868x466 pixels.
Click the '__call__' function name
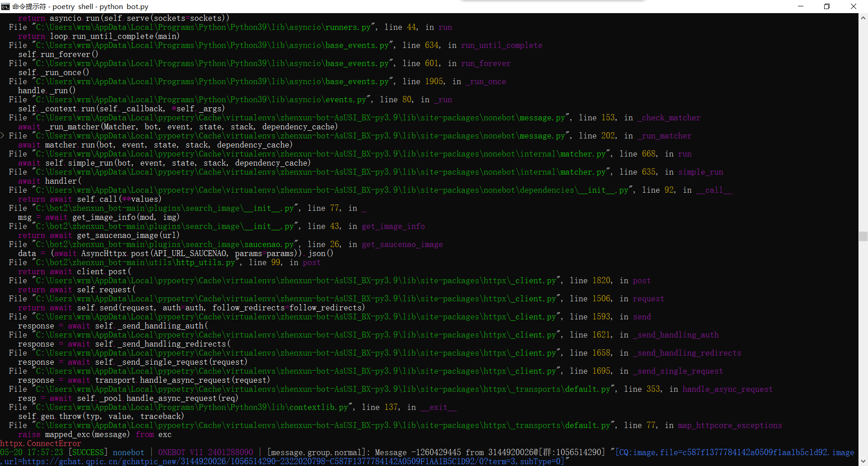[714, 190]
